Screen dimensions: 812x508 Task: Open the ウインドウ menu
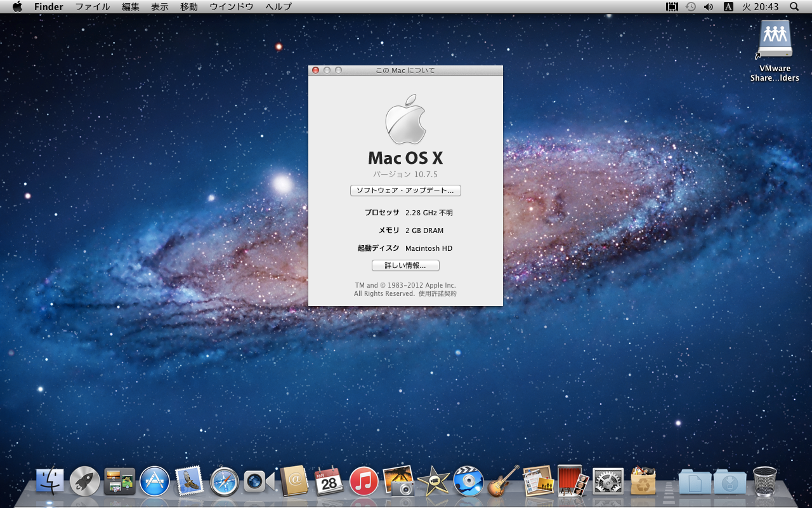pos(232,7)
